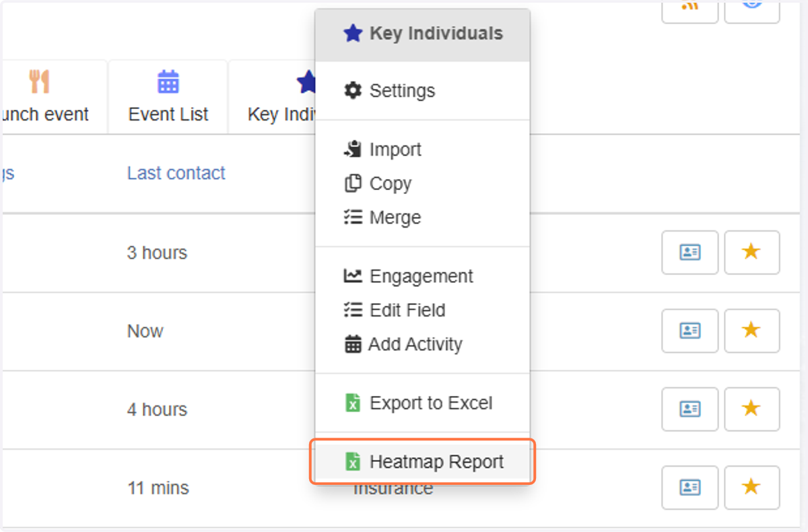Click the calendar icon beside Add Activity
Viewport: 808px width, 532px height.
353,344
